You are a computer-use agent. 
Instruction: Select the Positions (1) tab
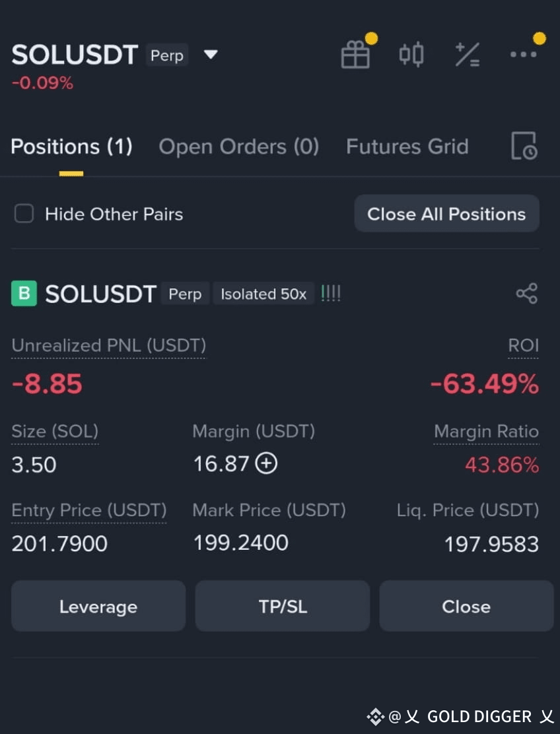(71, 147)
